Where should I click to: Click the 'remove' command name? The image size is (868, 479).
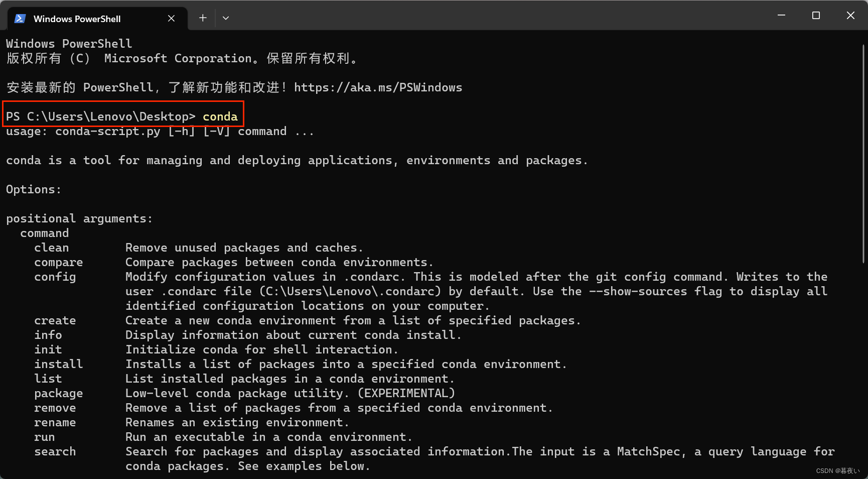click(x=55, y=408)
